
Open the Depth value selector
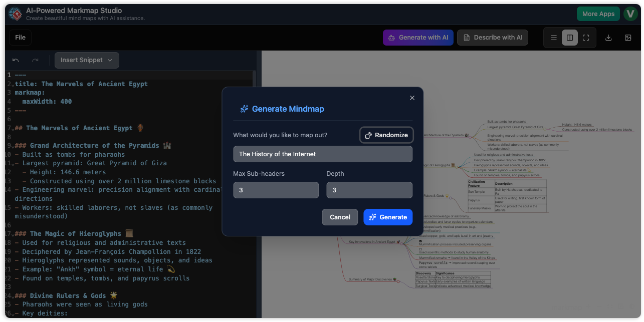(369, 190)
